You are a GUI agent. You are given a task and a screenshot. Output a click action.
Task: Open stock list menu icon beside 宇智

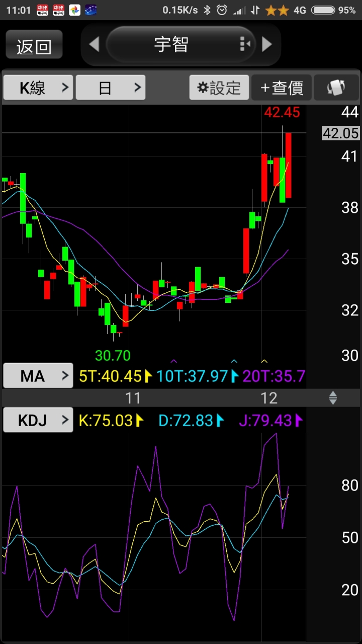245,44
